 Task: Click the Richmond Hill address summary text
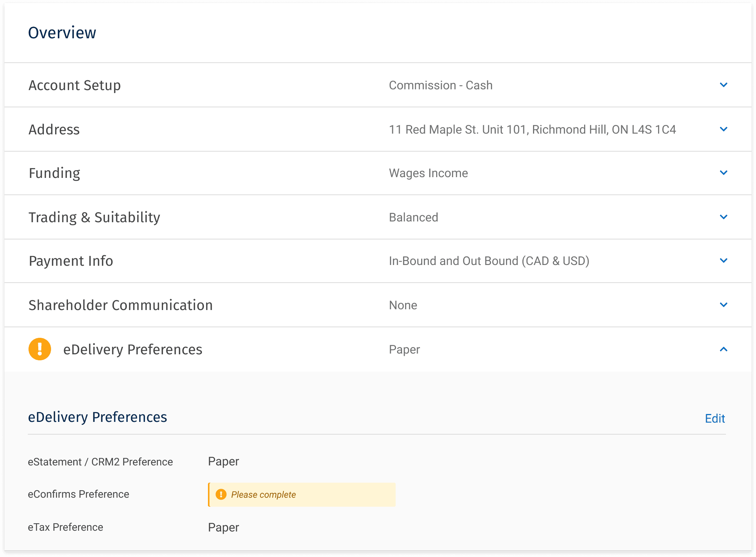[532, 129]
